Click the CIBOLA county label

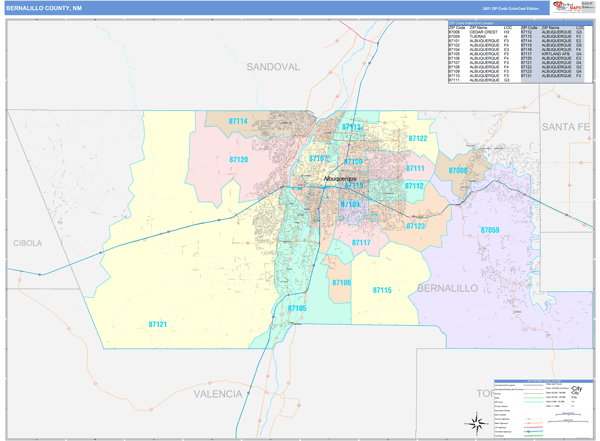pos(28,243)
